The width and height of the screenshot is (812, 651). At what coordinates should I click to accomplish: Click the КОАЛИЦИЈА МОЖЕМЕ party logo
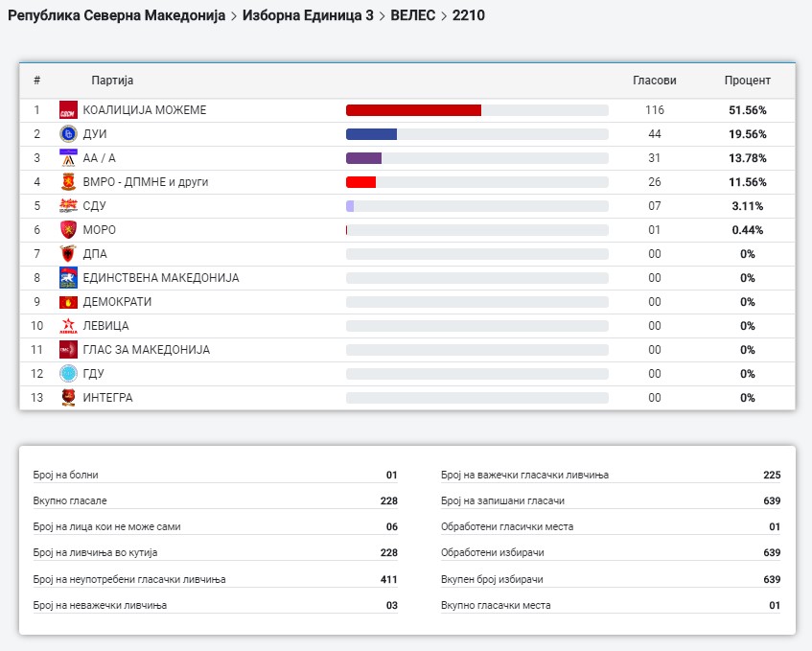[x=68, y=110]
